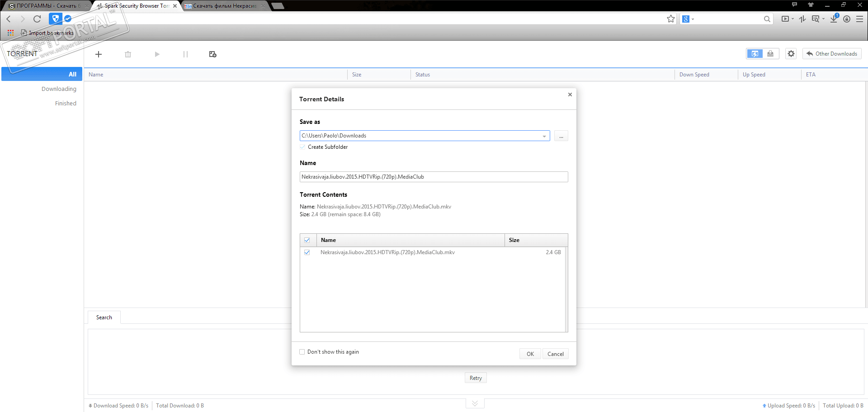Image resolution: width=868 pixels, height=412 pixels.
Task: Open the downloads icon with badge
Action: pyautogui.click(x=834, y=19)
